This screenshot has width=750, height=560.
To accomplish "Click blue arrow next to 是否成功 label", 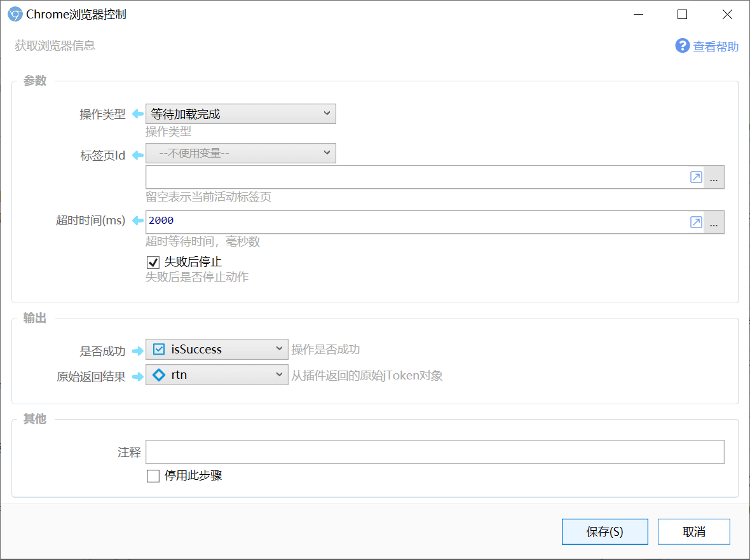I will tap(138, 350).
